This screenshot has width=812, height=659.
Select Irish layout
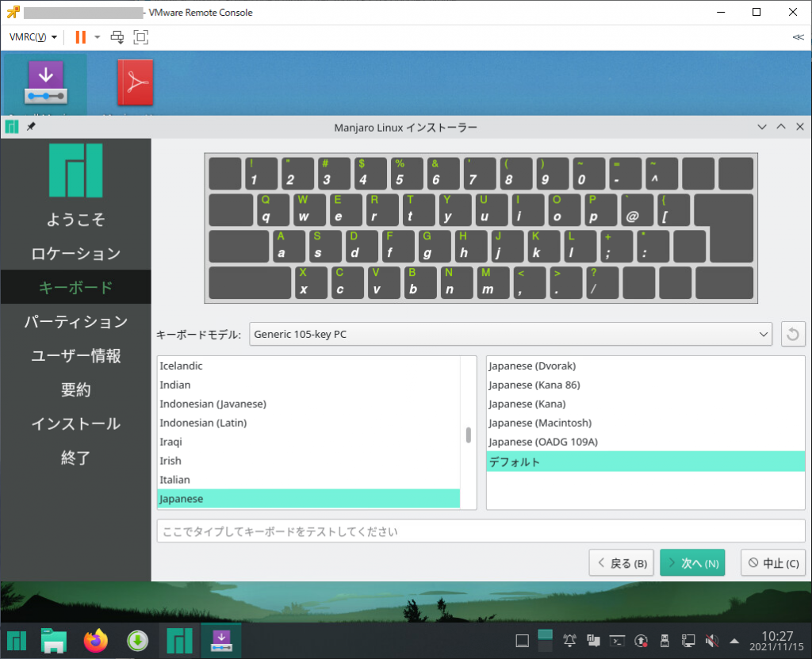(308, 461)
